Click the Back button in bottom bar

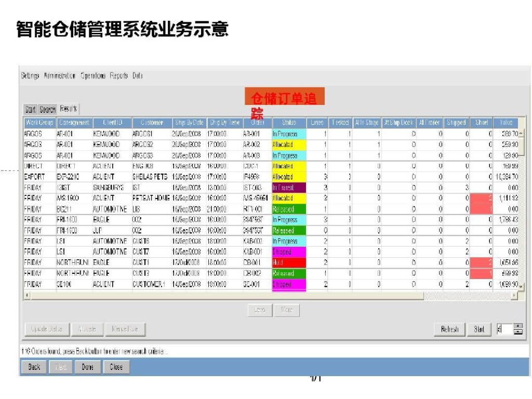click(34, 367)
